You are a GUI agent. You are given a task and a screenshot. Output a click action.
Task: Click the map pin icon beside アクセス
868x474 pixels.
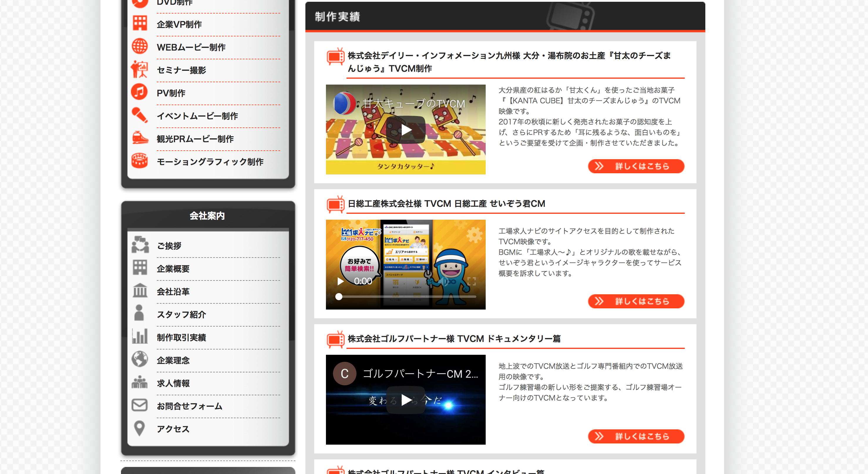coord(139,428)
